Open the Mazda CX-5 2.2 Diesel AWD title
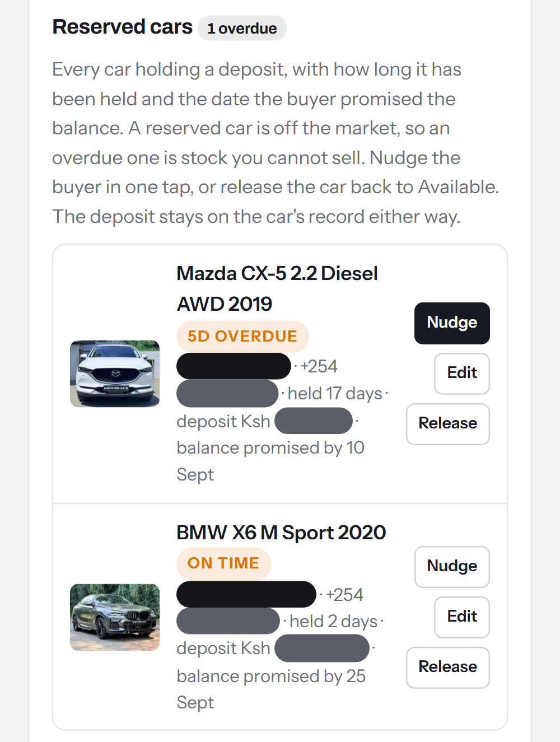This screenshot has width=560, height=742. pyautogui.click(x=277, y=288)
